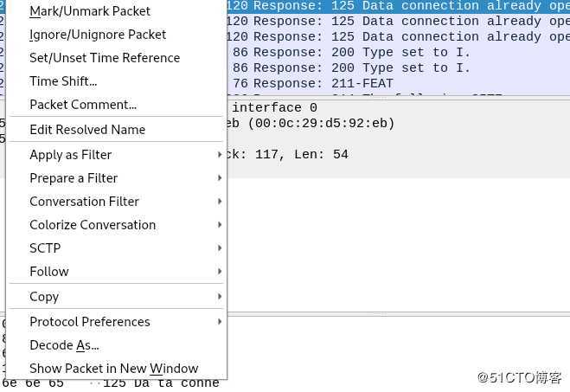Open the Follow submenu
570x392 pixels.
[x=49, y=272]
